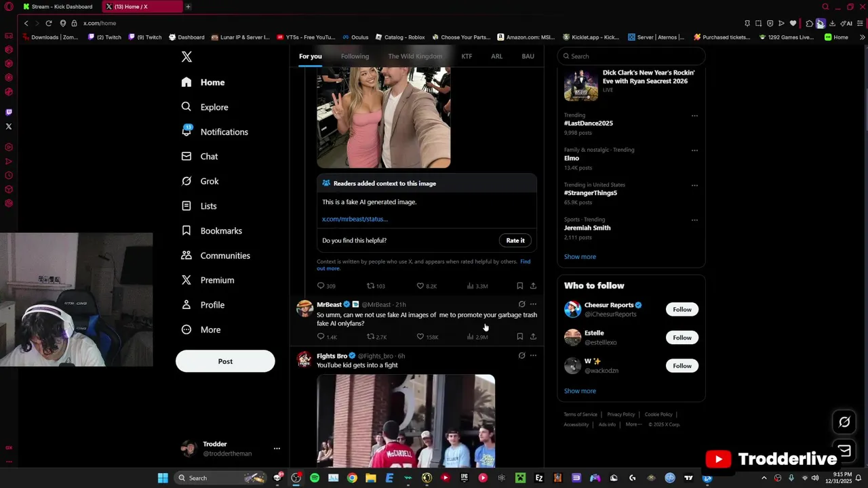Screen dimensions: 868x488
Task: Share icon on post with 3.3M views
Action: (533, 286)
